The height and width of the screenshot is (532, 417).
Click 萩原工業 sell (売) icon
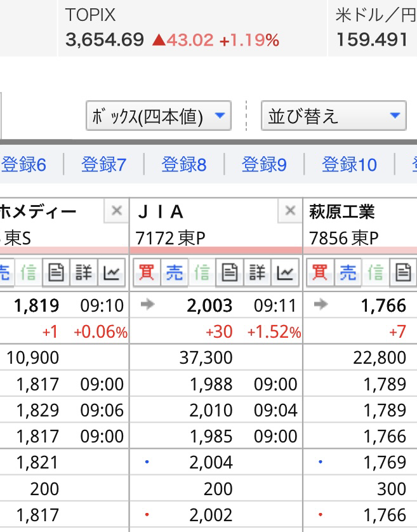coord(348,272)
